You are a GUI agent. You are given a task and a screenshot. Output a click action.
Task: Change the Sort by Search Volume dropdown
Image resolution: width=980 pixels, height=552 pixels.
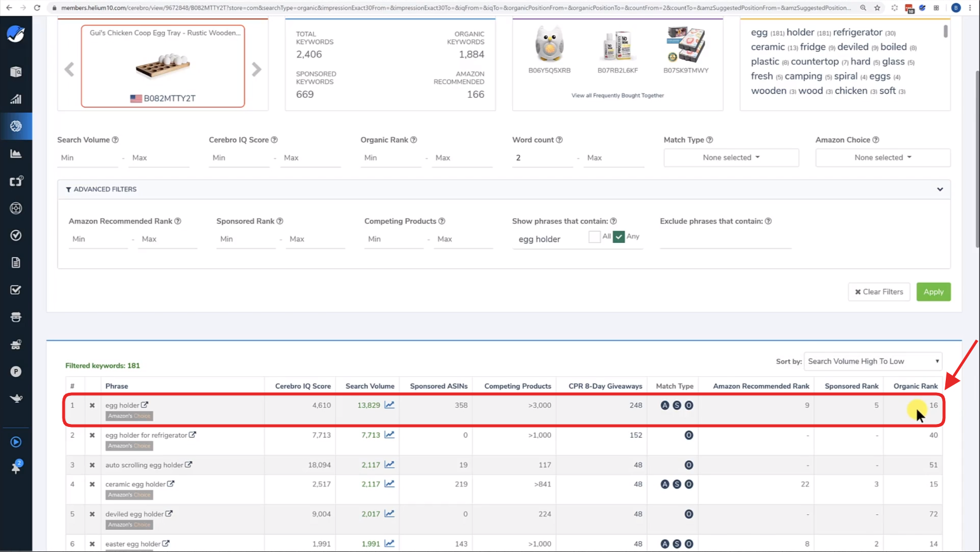873,362
